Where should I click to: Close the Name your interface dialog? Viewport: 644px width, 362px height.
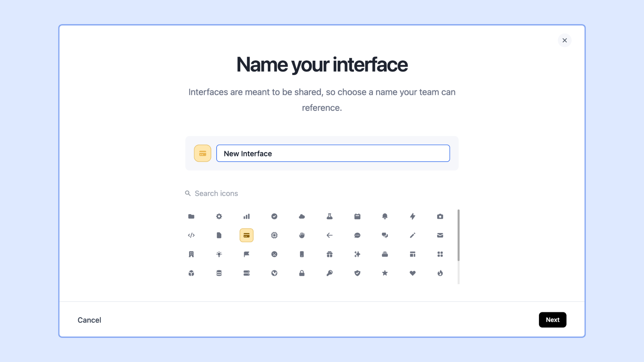pyautogui.click(x=565, y=40)
